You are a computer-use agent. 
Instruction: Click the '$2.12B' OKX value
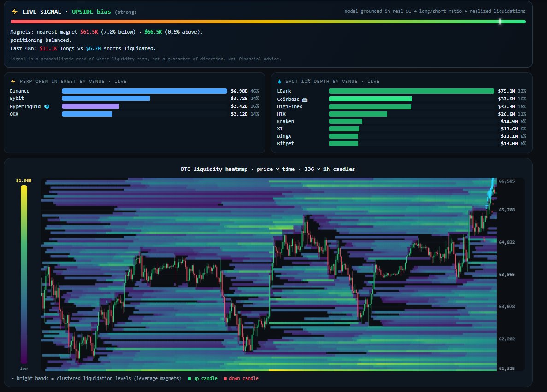click(239, 114)
